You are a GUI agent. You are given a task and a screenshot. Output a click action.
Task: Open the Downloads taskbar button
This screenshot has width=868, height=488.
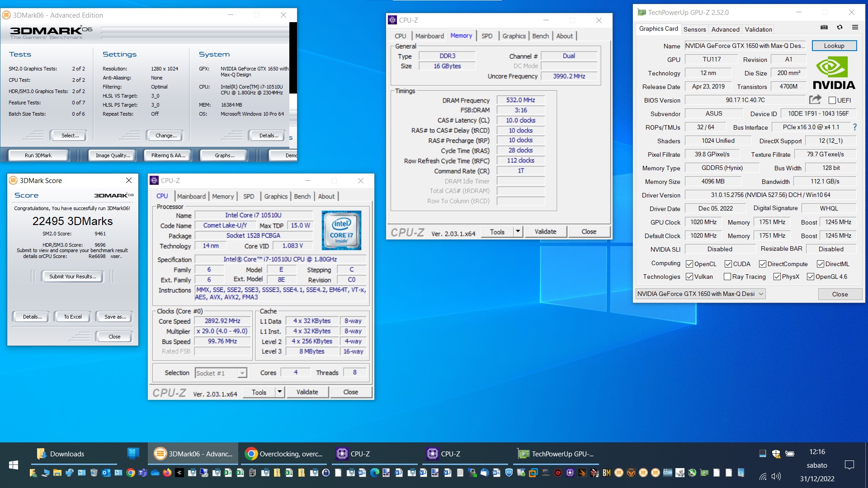(74, 454)
